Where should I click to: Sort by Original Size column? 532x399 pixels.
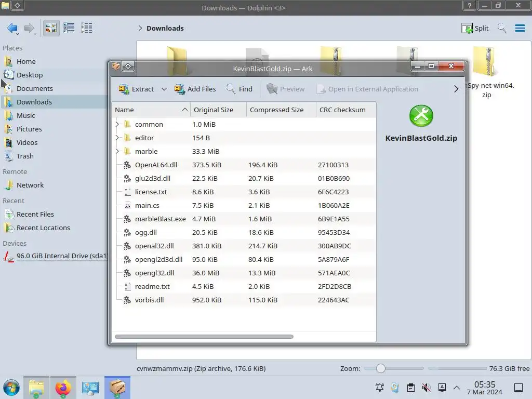pos(218,110)
